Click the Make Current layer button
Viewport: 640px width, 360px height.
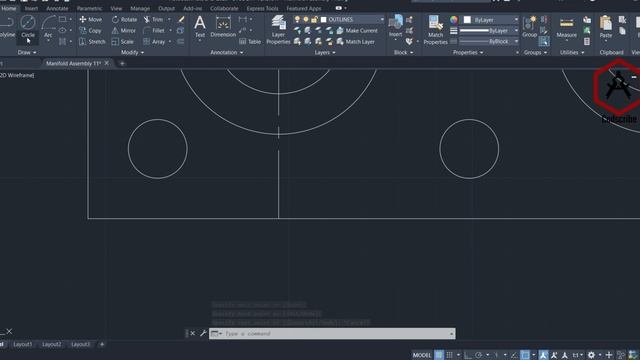357,31
